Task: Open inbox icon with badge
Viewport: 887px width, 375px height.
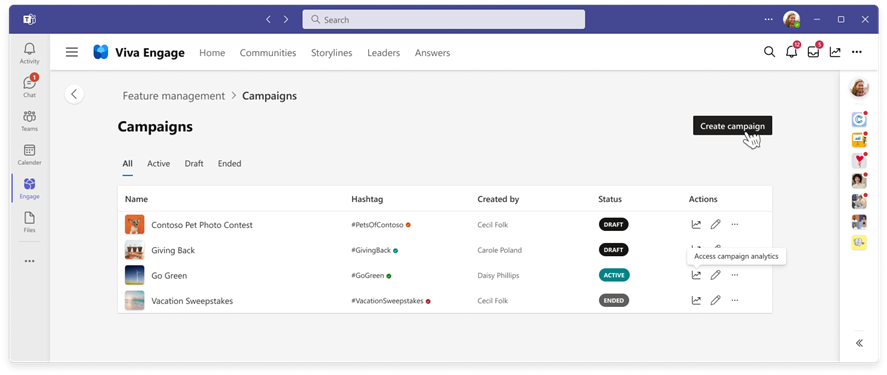Action: 814,51
